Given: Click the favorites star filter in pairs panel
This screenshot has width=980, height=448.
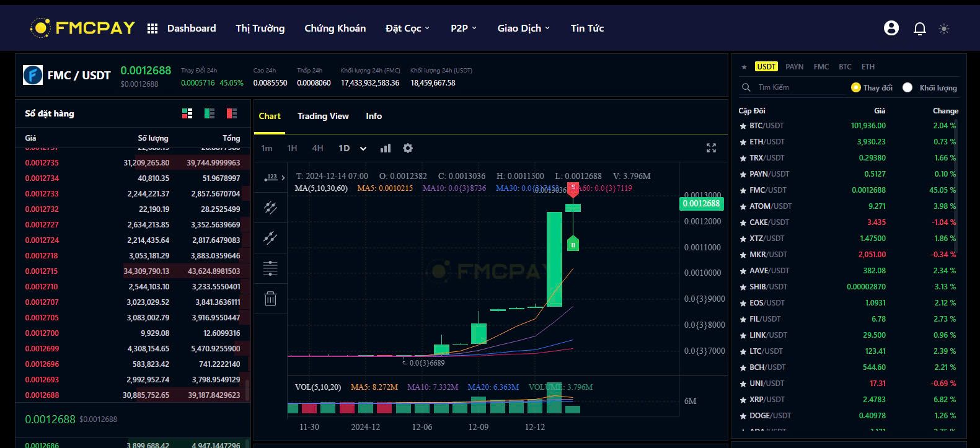Looking at the screenshot, I should (743, 67).
